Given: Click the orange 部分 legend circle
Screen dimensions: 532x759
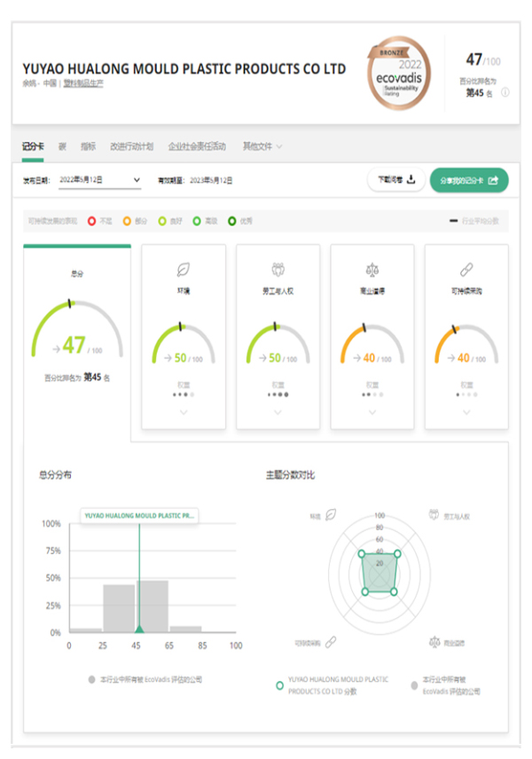Looking at the screenshot, I should point(127,221).
